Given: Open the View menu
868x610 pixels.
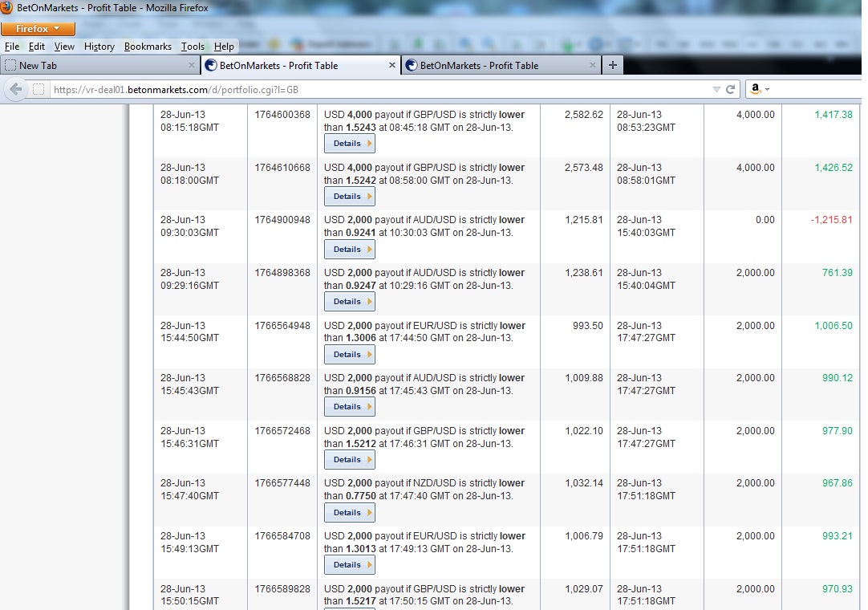Looking at the screenshot, I should tap(64, 47).
